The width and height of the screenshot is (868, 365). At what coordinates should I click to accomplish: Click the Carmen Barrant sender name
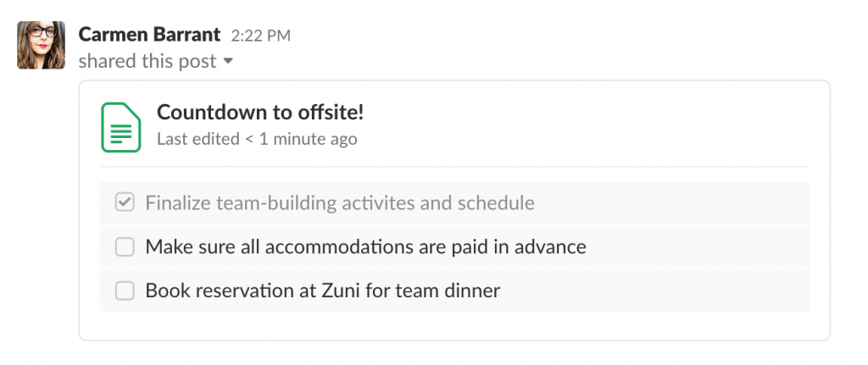(x=149, y=35)
